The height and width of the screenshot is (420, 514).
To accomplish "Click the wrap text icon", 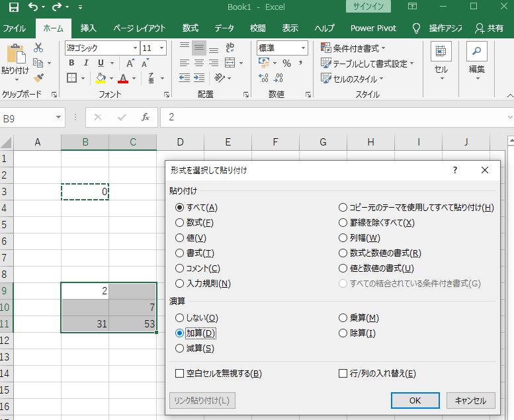I will pyautogui.click(x=230, y=48).
